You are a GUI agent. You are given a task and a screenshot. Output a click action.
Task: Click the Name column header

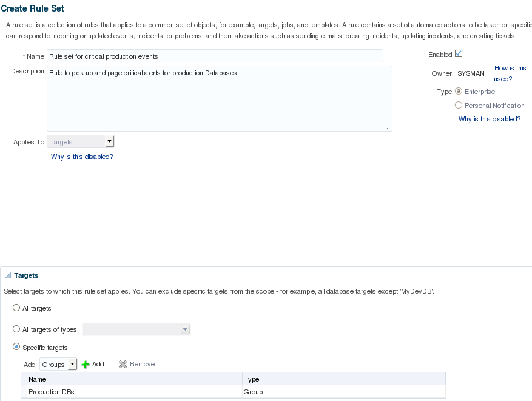(x=133, y=379)
